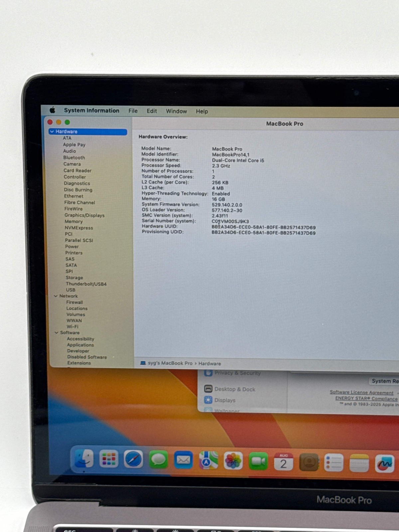
Task: Select Audio in the sidebar
Action: pos(69,151)
